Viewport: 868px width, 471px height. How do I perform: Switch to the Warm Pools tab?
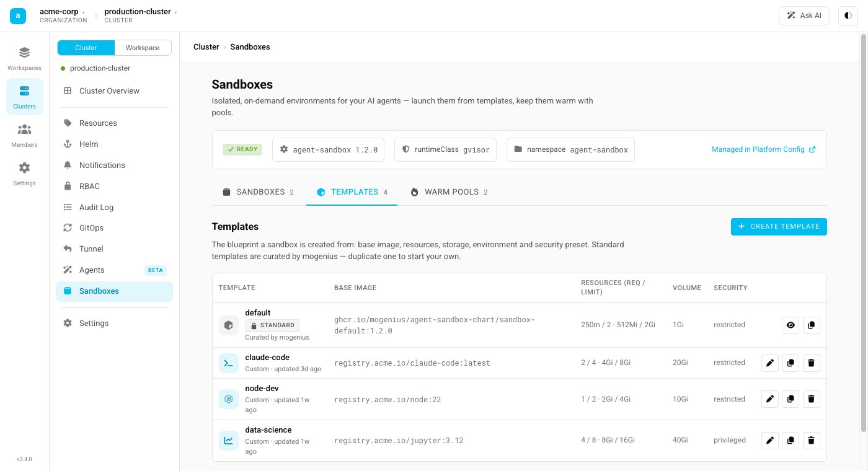[x=449, y=192]
